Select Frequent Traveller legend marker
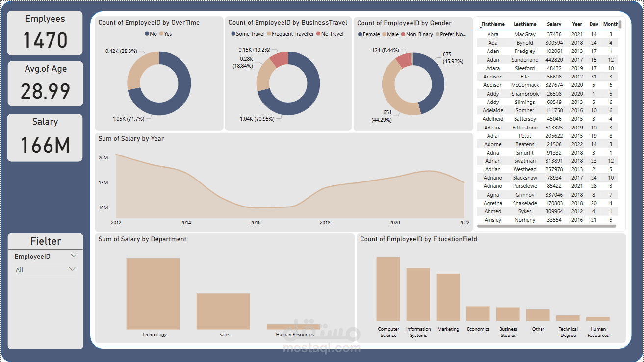 (268, 34)
